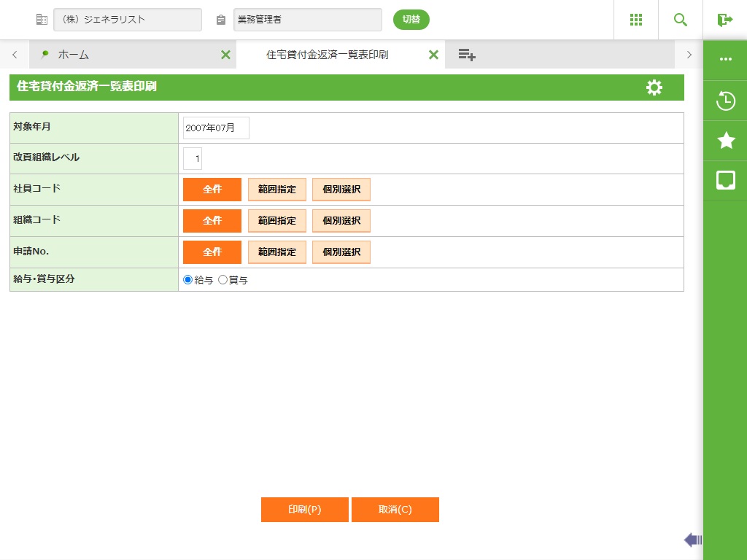Open the three-dots sidebar menu

726,60
